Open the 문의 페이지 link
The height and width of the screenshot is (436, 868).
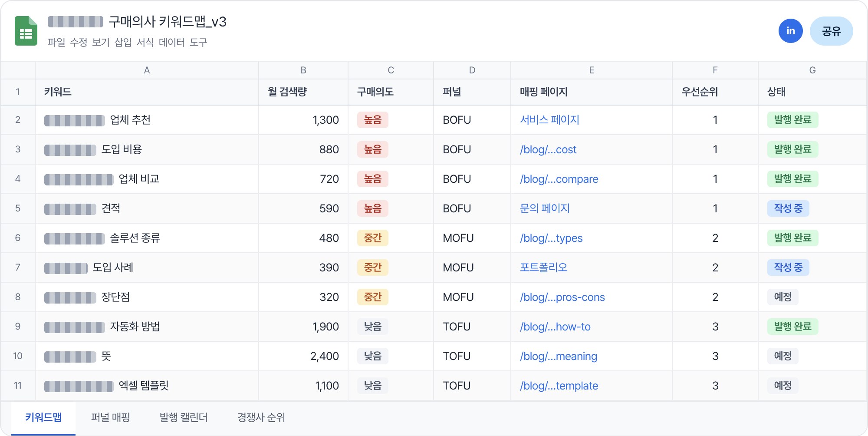click(x=545, y=208)
